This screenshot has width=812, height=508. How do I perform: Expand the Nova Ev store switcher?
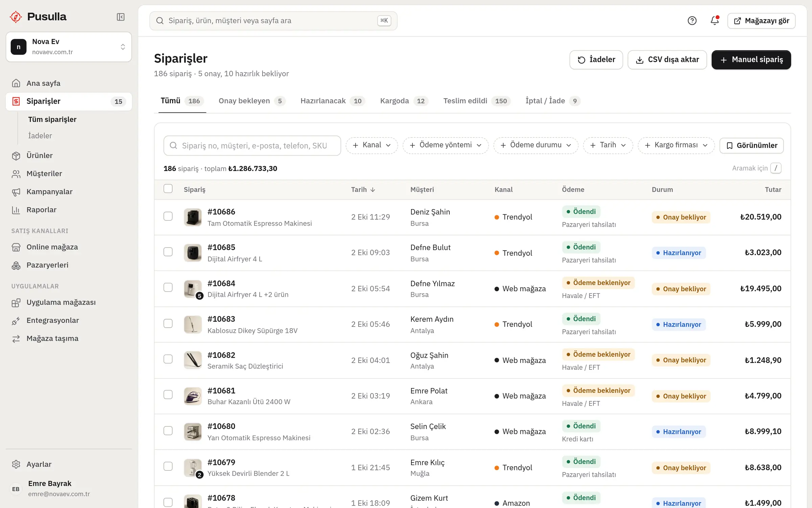[69, 47]
